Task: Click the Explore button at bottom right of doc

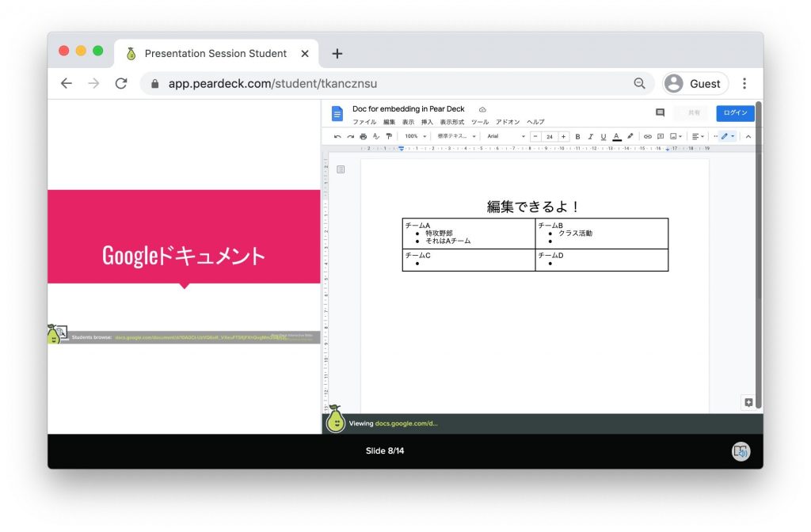Action: 748,402
